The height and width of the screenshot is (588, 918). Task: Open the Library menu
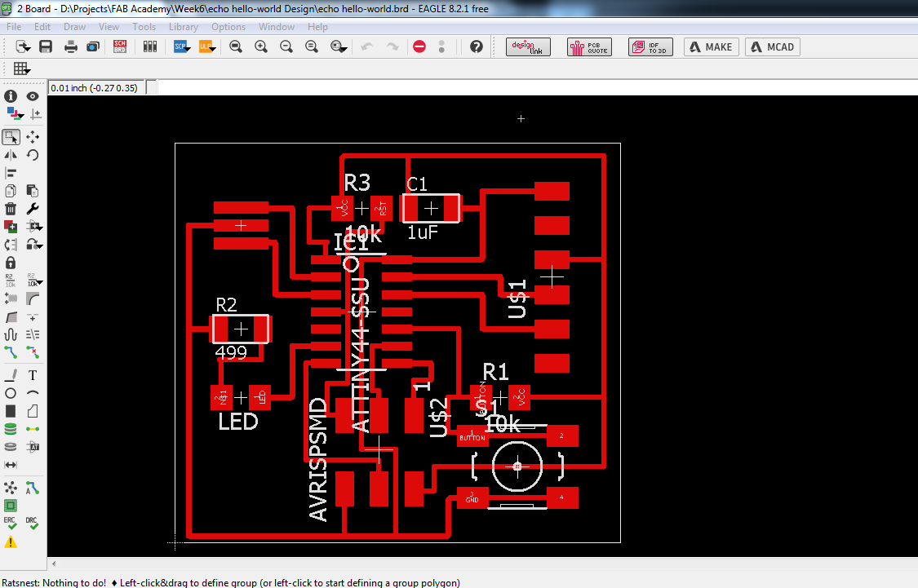(184, 26)
